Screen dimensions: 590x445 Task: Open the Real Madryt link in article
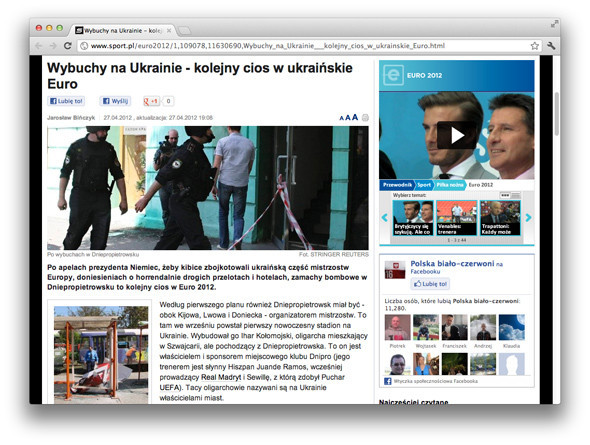221,377
